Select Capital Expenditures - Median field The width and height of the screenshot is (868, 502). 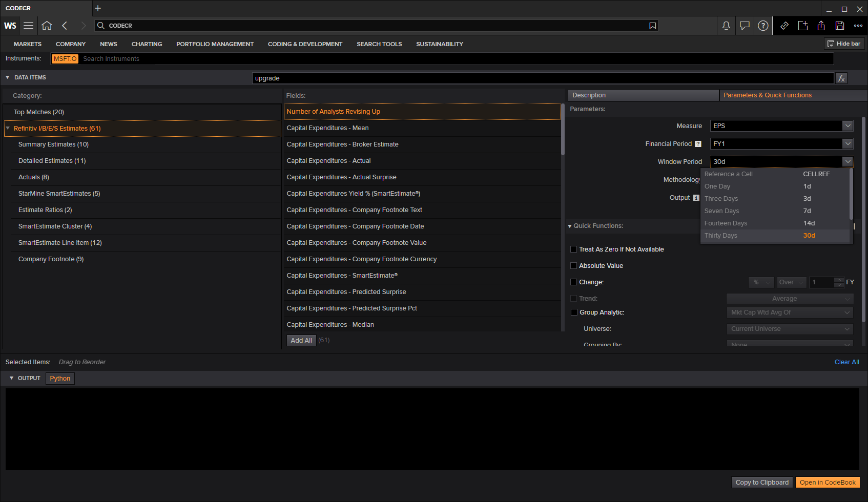tap(422, 325)
